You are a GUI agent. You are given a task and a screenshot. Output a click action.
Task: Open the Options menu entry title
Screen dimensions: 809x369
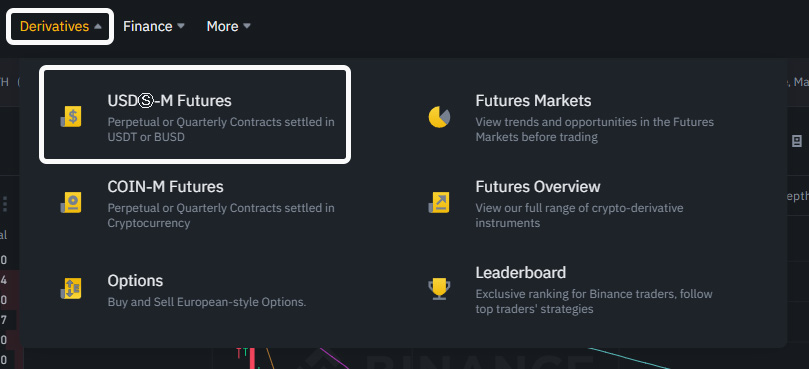tap(135, 281)
